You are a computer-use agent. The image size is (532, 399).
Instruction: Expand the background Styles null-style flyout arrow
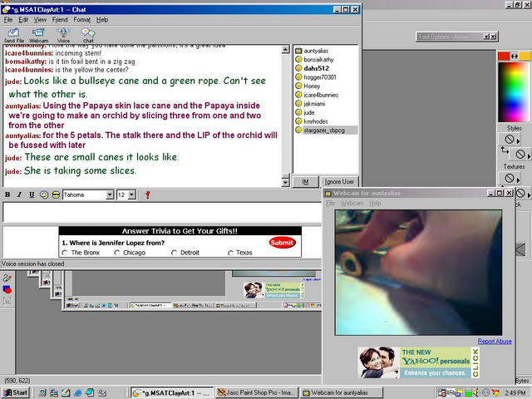point(529,156)
